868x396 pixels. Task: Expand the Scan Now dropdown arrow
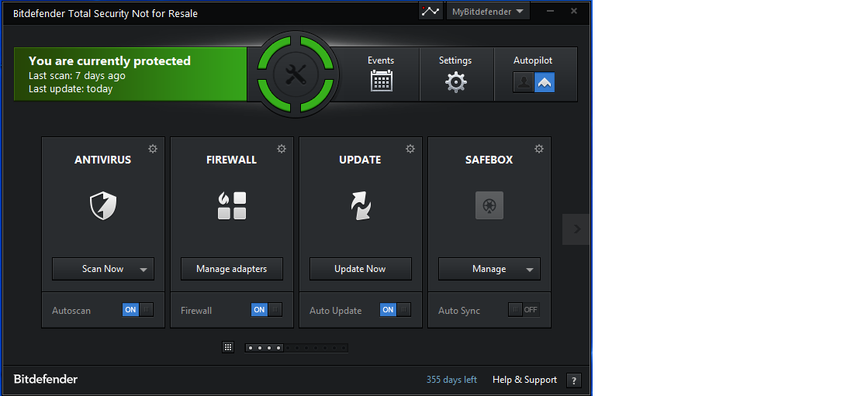click(x=144, y=270)
